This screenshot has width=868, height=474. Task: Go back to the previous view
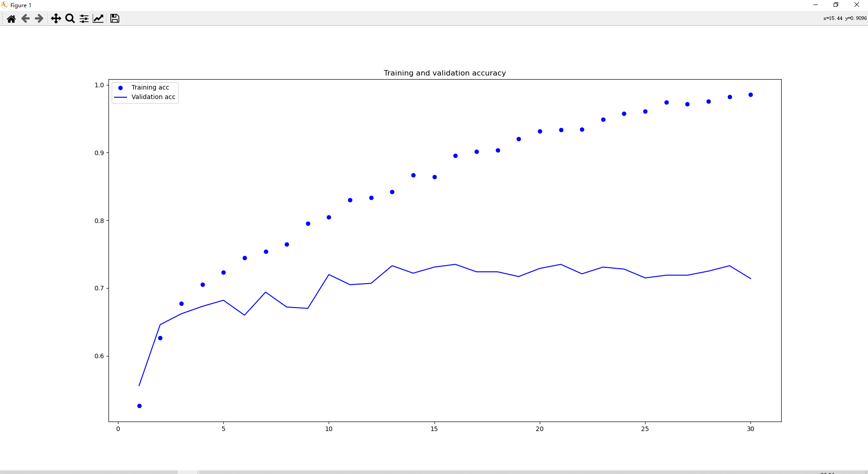tap(25, 19)
